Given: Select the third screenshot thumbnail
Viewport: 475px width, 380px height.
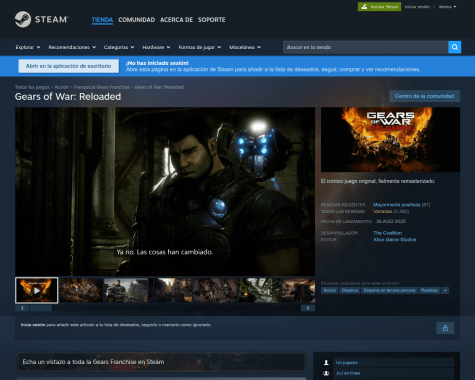Looking at the screenshot, I should tap(126, 290).
